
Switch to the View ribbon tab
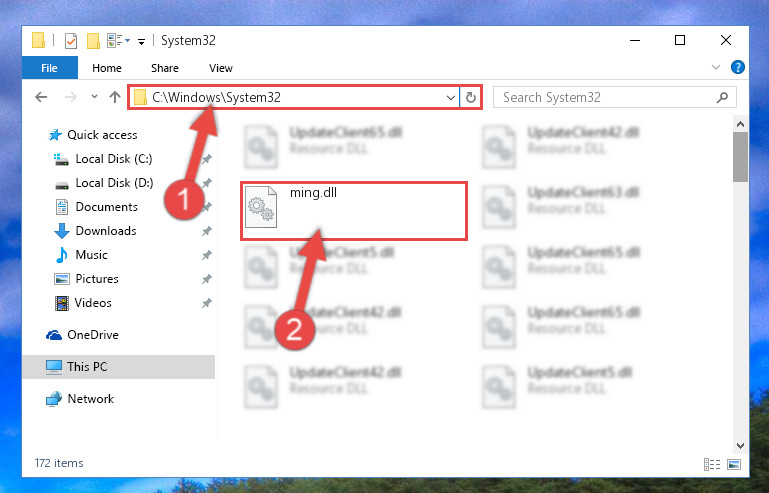(221, 68)
